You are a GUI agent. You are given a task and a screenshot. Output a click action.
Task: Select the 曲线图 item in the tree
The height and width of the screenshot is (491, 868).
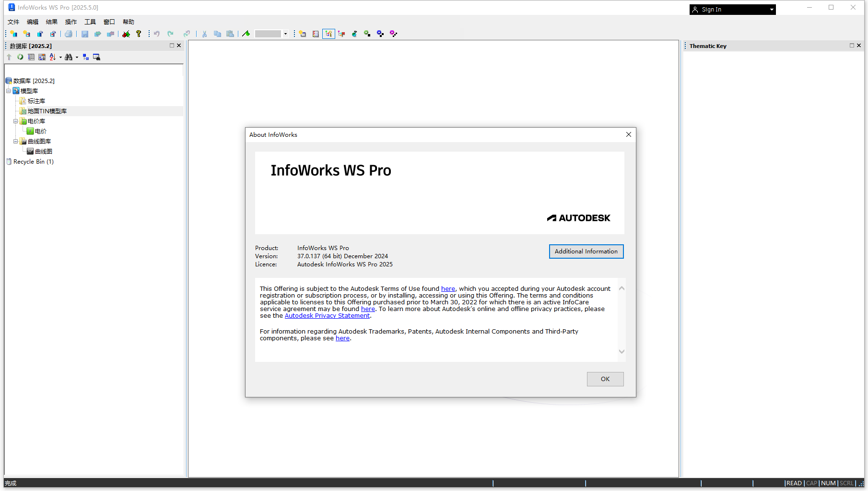click(x=44, y=151)
